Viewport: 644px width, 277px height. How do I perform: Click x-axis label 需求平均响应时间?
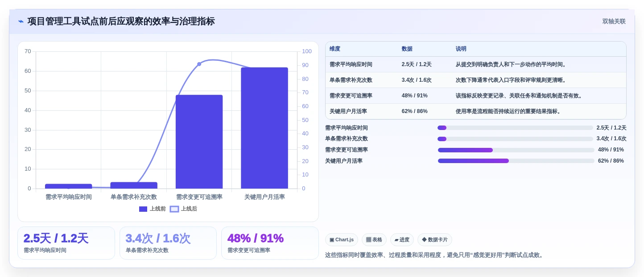68,197
